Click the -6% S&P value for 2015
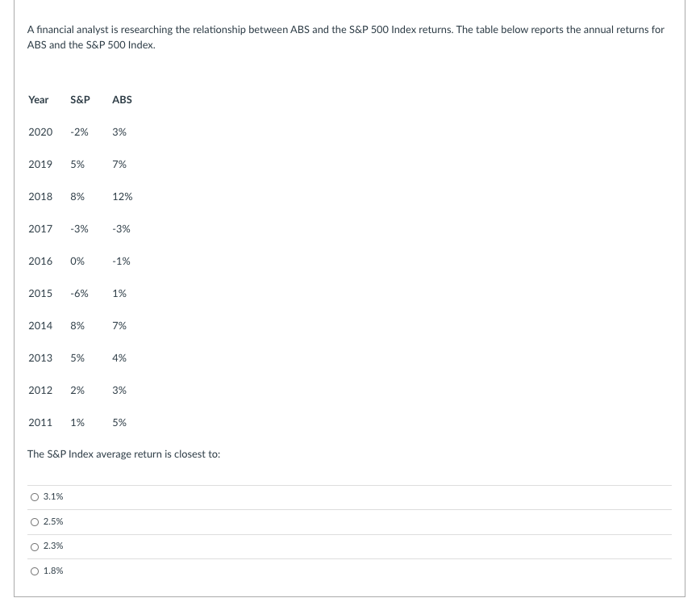The image size is (700, 598). (80, 294)
